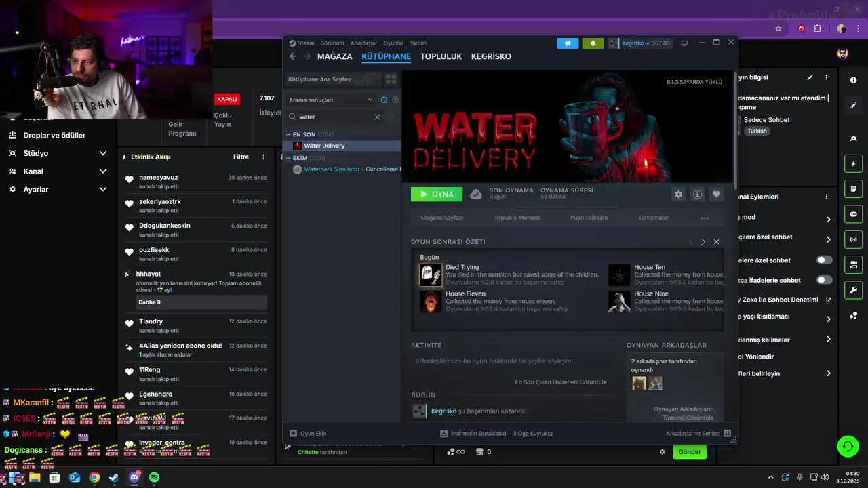Open Arkadaşlar menu
The height and width of the screenshot is (488, 868).
(363, 43)
